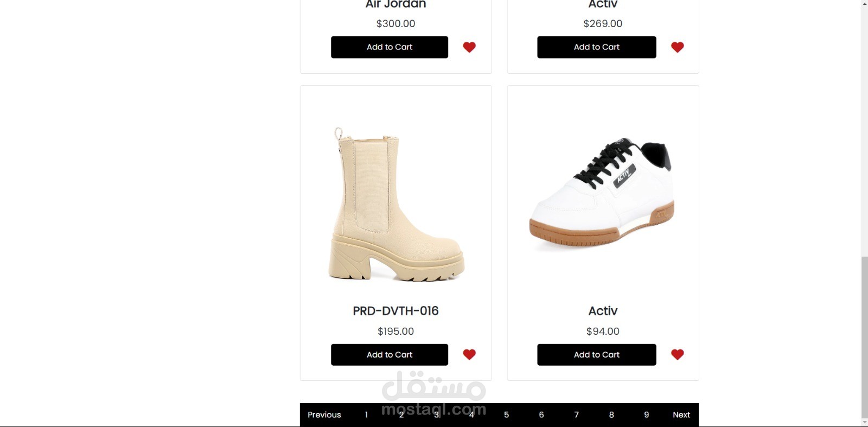Select page 1 in pagination
This screenshot has height=427, width=868.
366,415
